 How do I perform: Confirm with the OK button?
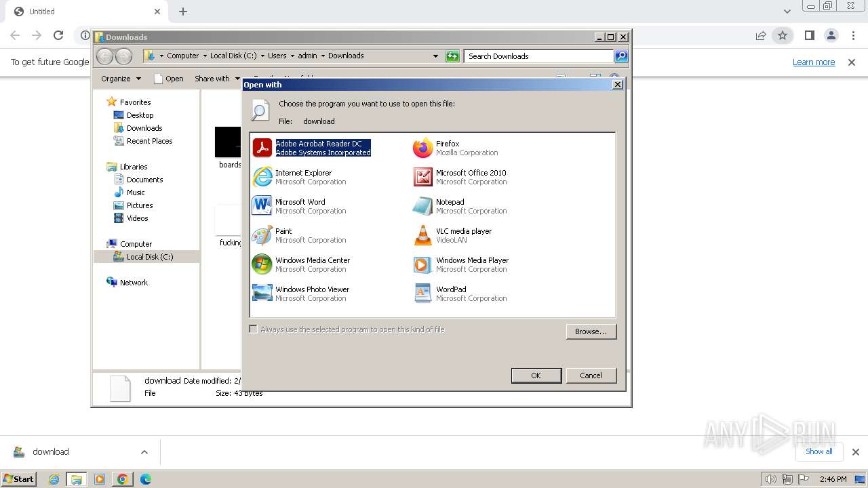536,375
